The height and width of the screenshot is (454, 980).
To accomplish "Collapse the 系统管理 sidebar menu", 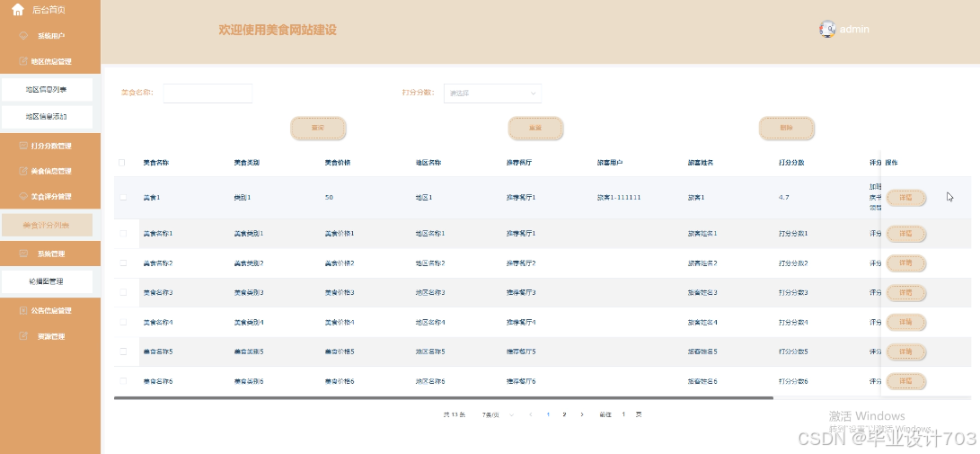I will point(50,254).
